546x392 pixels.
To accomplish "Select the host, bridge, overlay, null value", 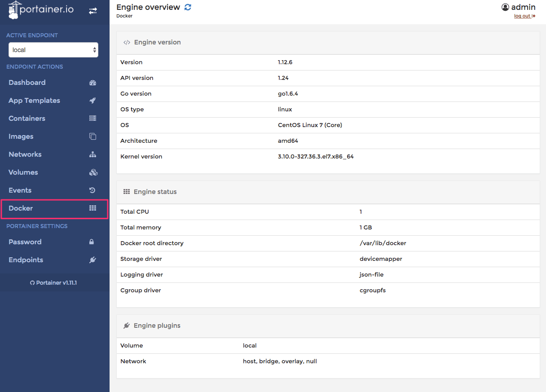I will pyautogui.click(x=280, y=361).
